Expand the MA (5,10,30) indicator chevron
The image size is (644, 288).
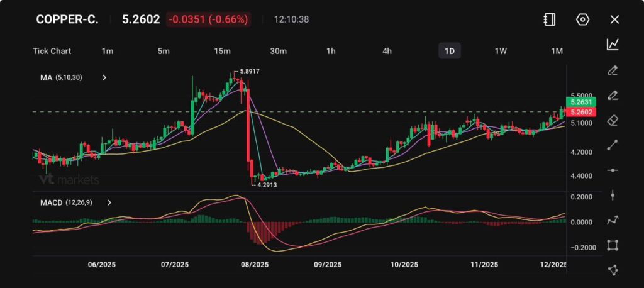[104, 78]
